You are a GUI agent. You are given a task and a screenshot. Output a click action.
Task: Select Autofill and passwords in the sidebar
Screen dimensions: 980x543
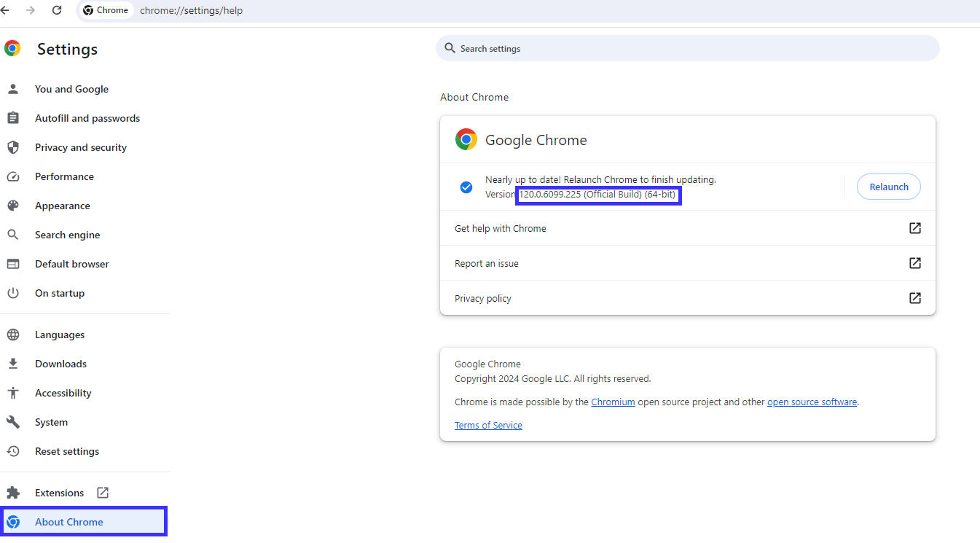point(87,118)
